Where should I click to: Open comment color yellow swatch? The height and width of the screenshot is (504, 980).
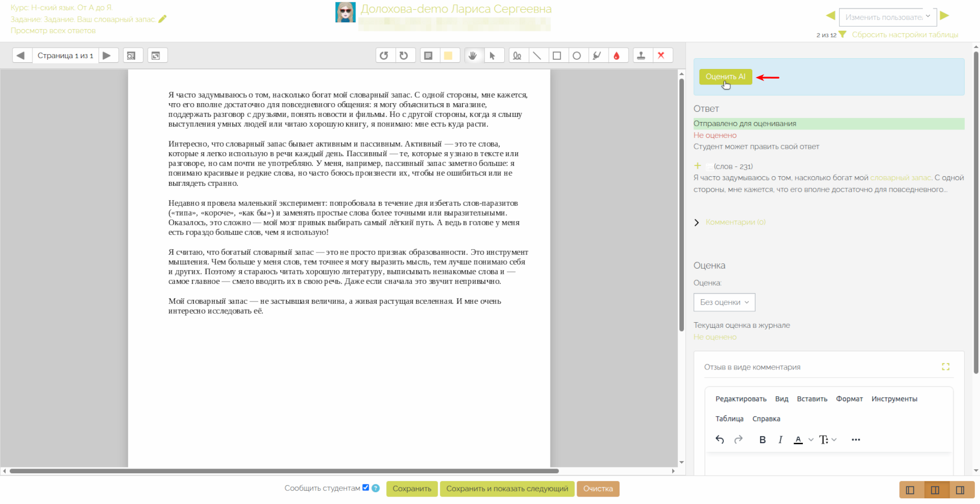449,55
